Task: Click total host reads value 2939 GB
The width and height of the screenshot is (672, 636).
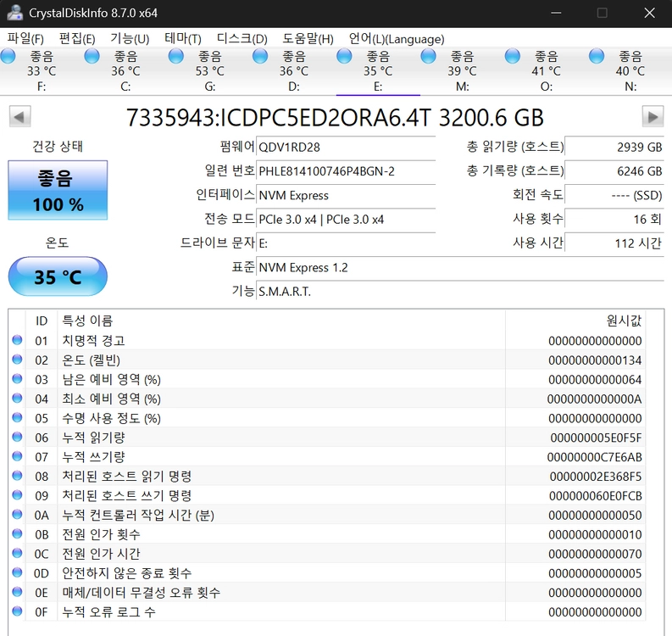Action: [614, 147]
